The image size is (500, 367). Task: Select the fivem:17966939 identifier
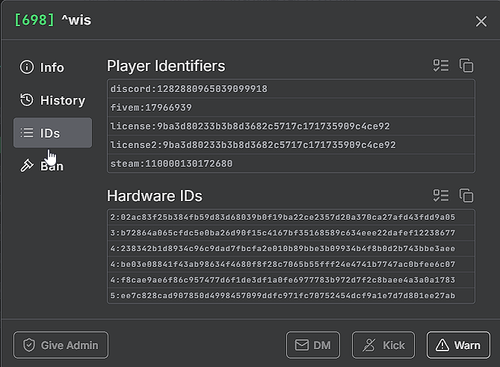291,107
